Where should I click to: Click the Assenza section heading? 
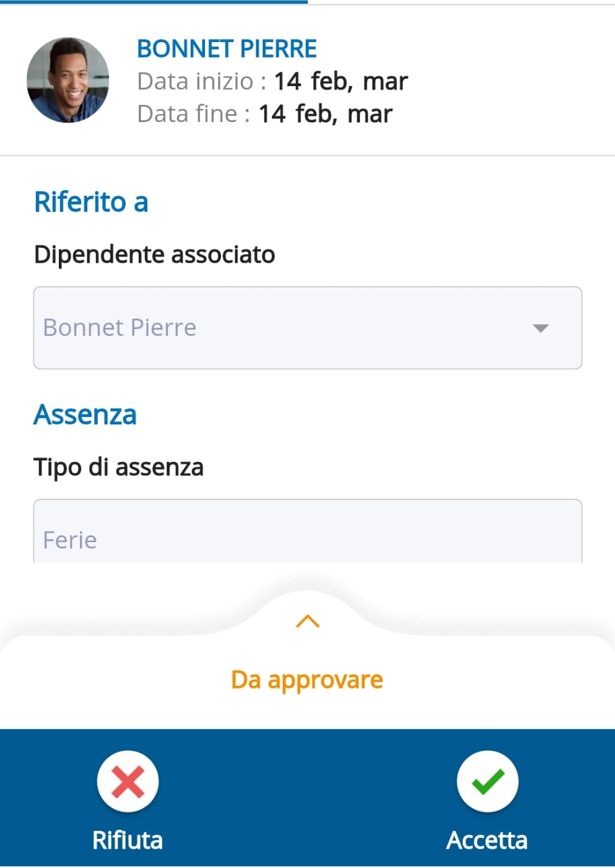[85, 414]
